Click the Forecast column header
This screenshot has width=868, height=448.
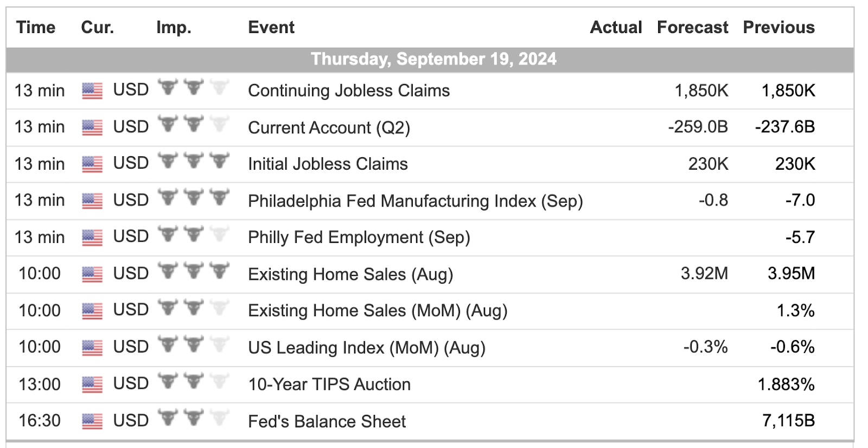[692, 27]
